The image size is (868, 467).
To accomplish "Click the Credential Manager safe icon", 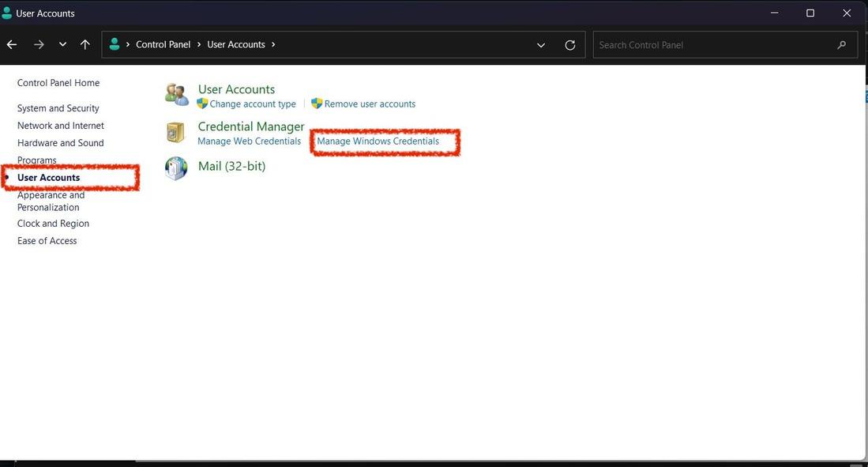I will coord(175,133).
